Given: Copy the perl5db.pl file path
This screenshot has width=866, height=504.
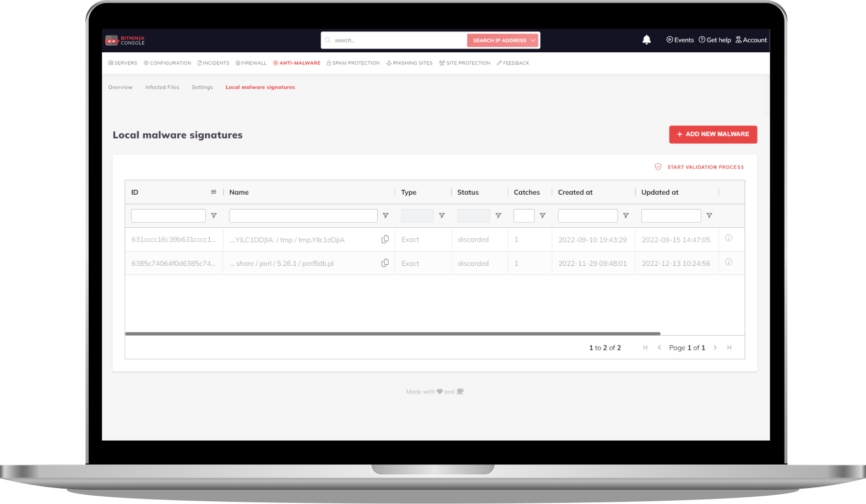Looking at the screenshot, I should pyautogui.click(x=385, y=263).
